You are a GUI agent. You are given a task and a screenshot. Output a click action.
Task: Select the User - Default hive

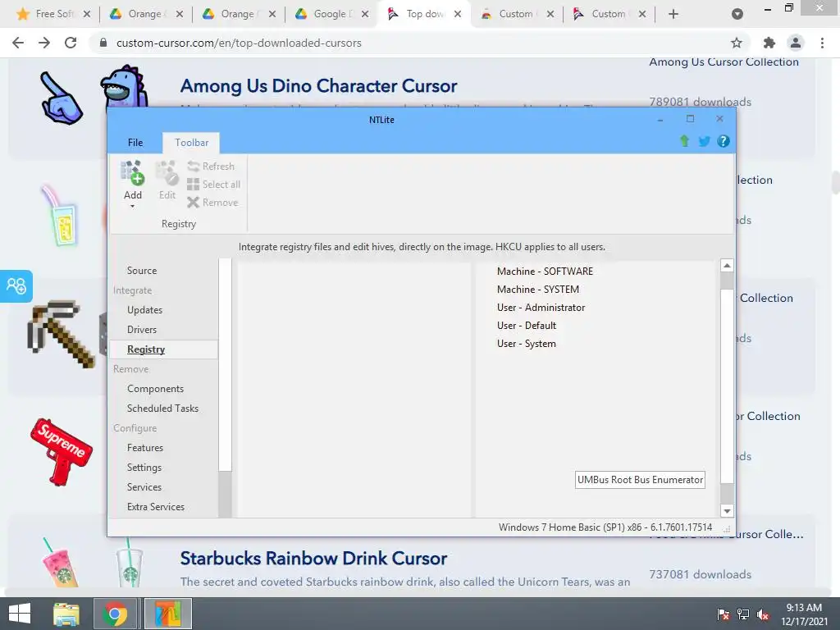(527, 325)
